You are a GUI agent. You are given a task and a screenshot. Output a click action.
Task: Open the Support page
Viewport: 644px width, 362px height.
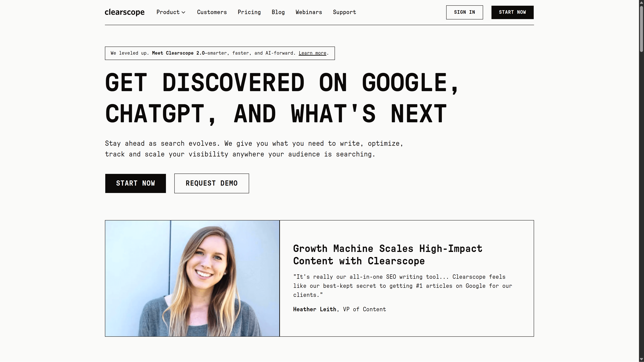[x=344, y=12]
